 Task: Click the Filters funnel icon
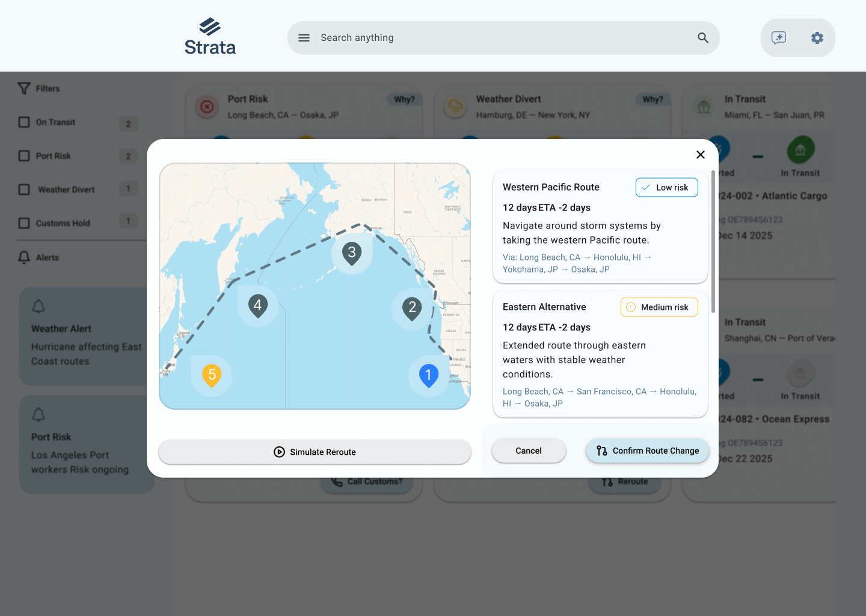[24, 88]
